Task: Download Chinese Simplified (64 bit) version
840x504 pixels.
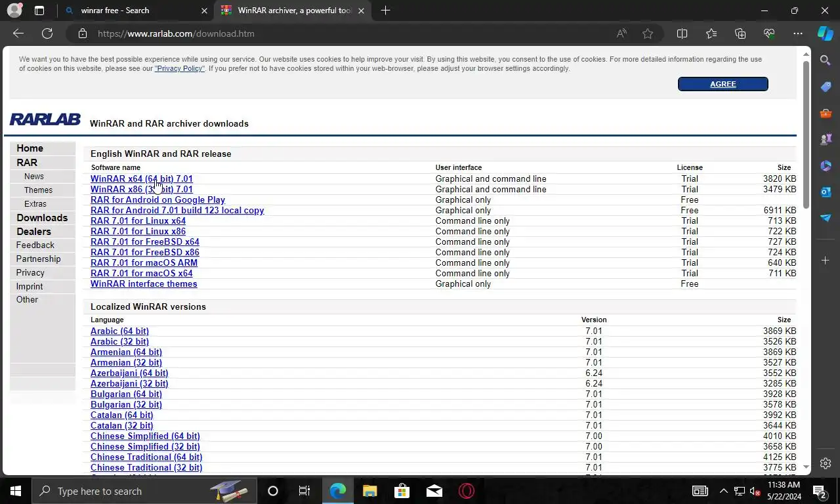Action: click(145, 436)
